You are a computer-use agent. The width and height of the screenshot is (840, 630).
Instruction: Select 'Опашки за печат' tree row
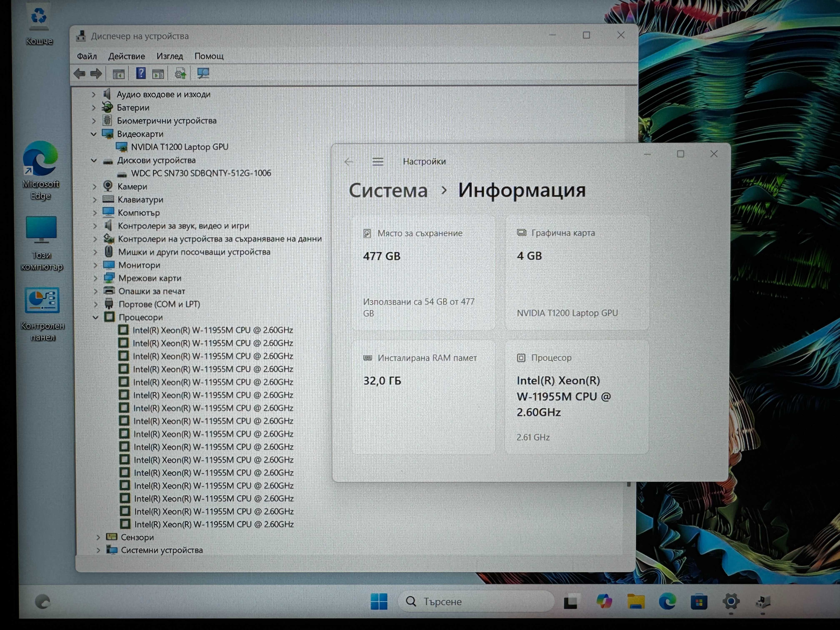[x=151, y=291]
